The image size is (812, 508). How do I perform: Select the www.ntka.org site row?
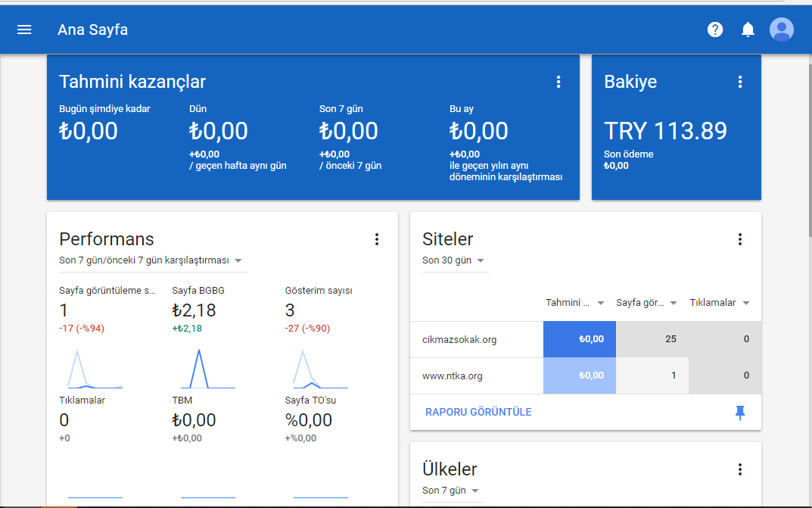tap(586, 376)
